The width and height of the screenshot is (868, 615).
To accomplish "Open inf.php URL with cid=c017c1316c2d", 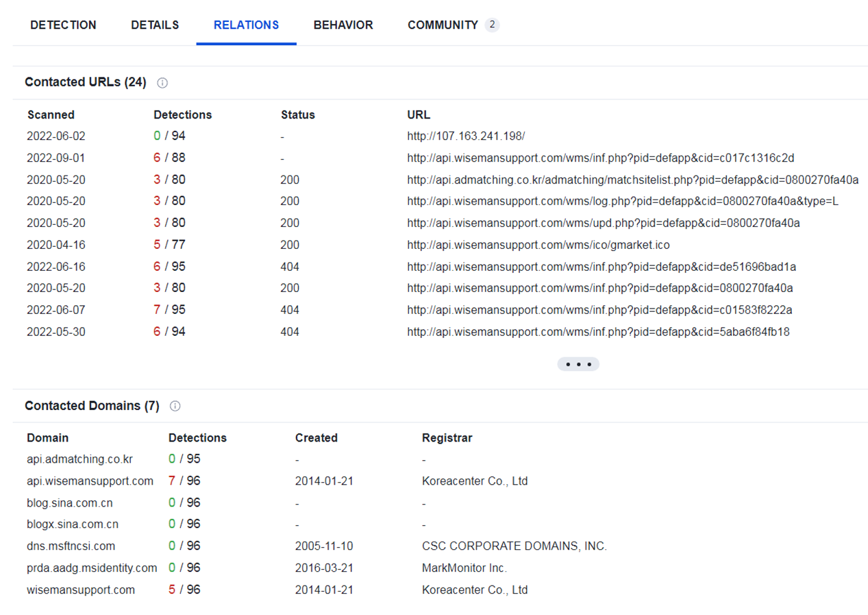I will 601,158.
